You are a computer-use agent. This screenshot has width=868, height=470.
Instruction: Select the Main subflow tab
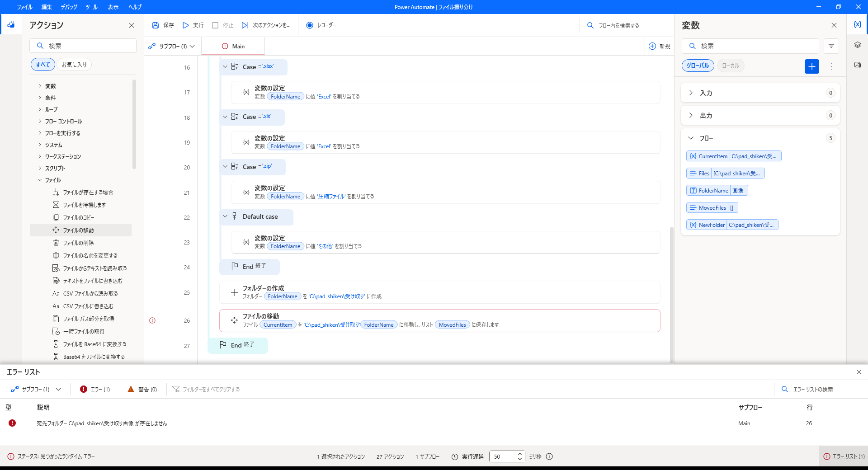click(233, 46)
